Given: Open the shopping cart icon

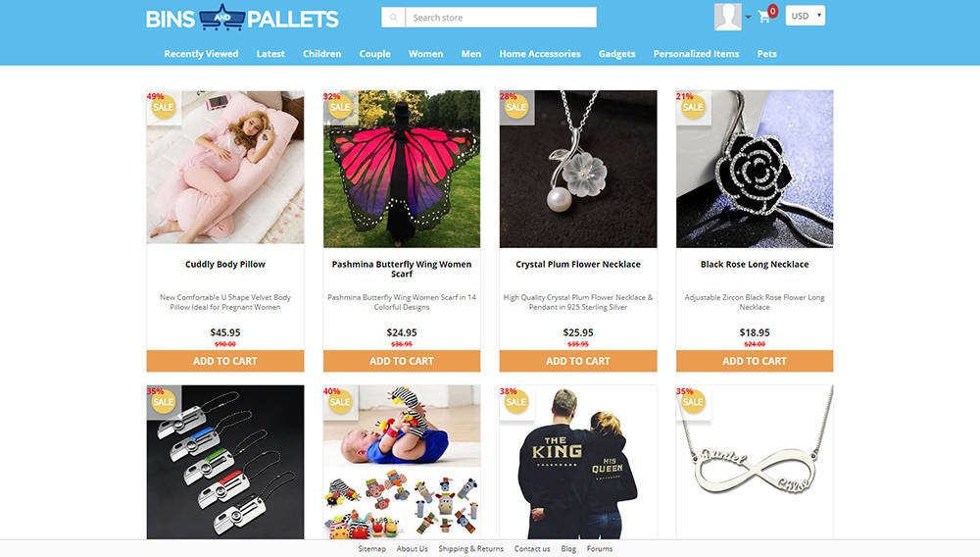Looking at the screenshot, I should [764, 17].
